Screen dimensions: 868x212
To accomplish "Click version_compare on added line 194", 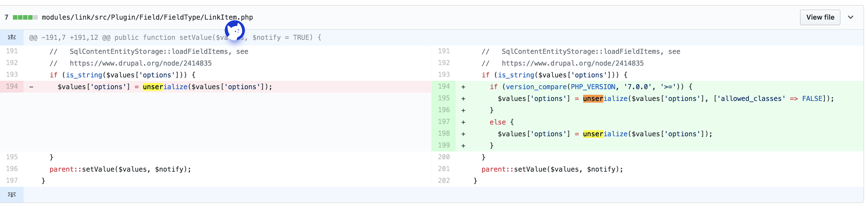I will pos(536,87).
